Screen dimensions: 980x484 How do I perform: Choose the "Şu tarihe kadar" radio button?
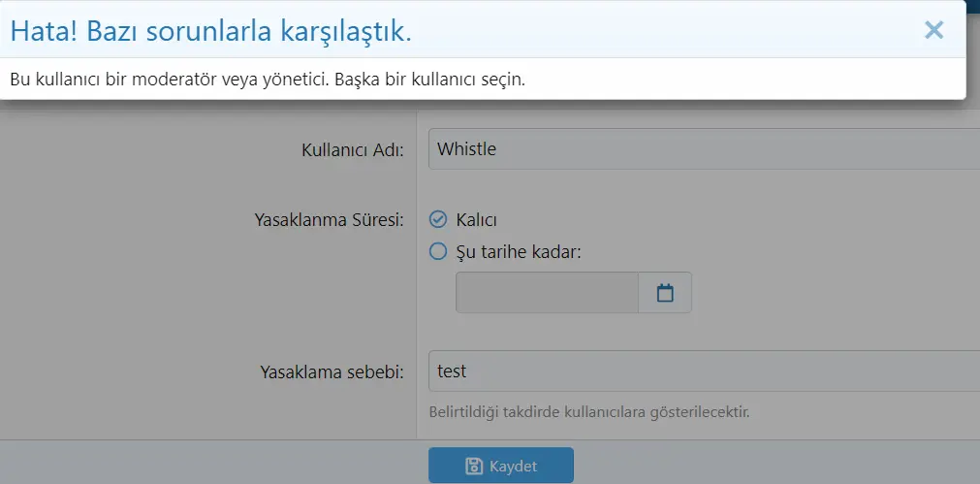pyautogui.click(x=438, y=251)
